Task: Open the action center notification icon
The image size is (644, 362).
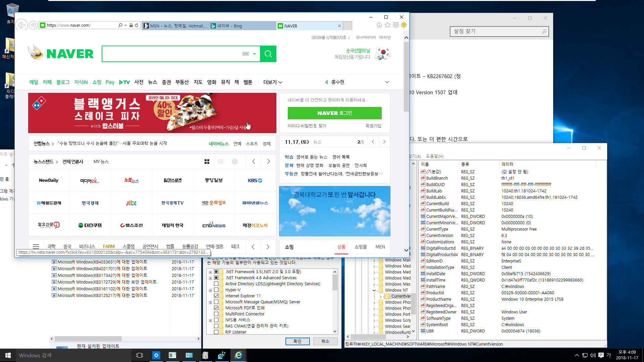Action: click(601, 355)
